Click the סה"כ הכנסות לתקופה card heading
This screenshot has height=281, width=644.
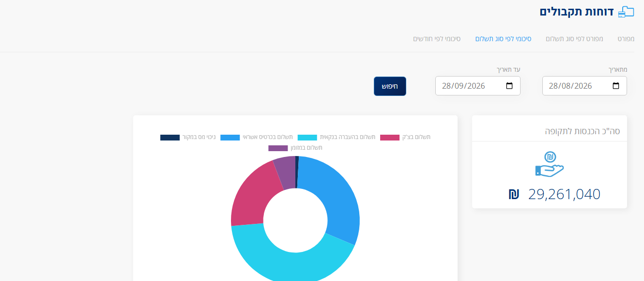(x=583, y=131)
